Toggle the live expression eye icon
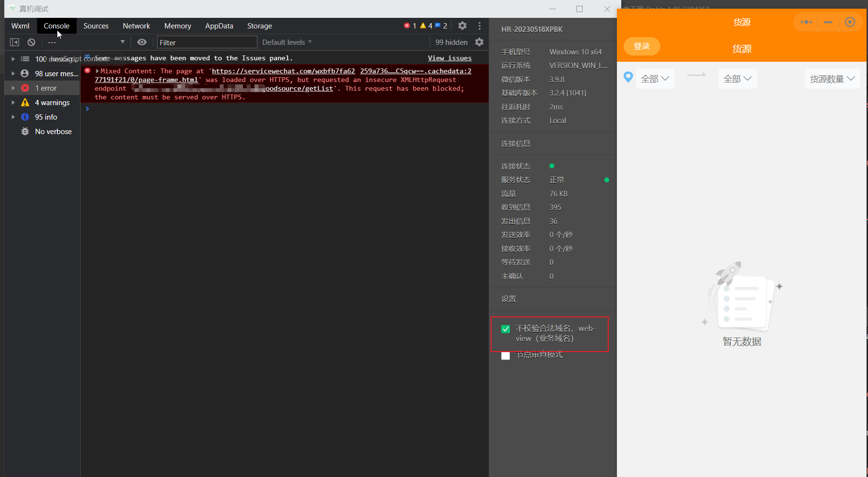 142,42
